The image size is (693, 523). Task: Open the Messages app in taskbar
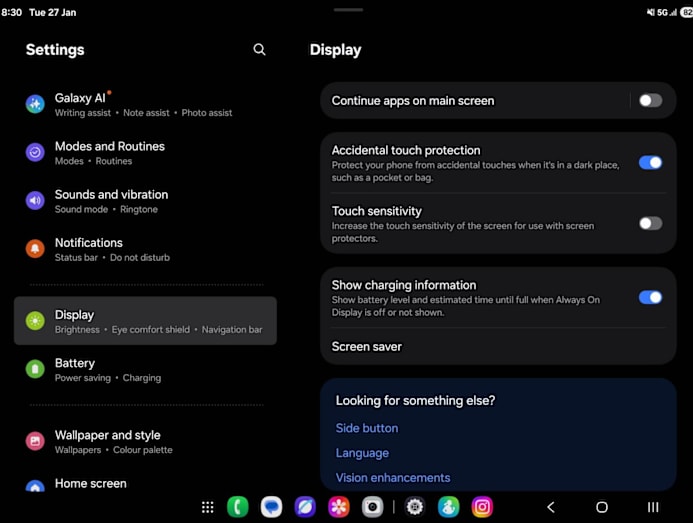pyautogui.click(x=271, y=507)
